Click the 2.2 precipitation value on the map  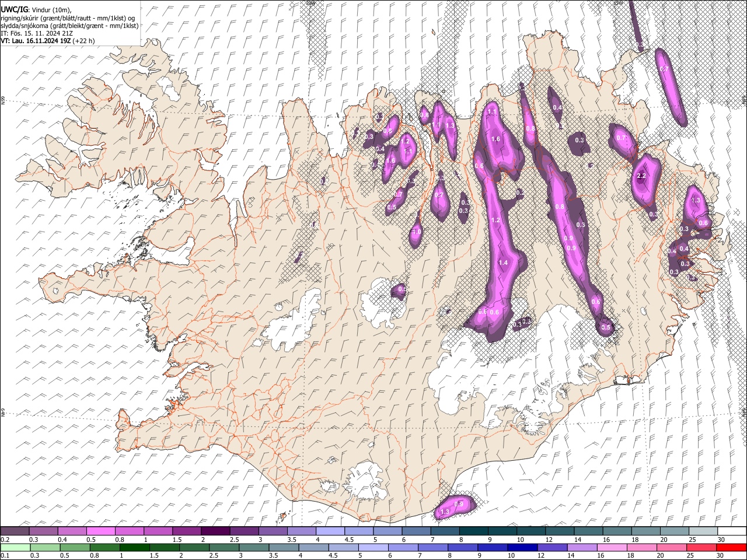641,176
